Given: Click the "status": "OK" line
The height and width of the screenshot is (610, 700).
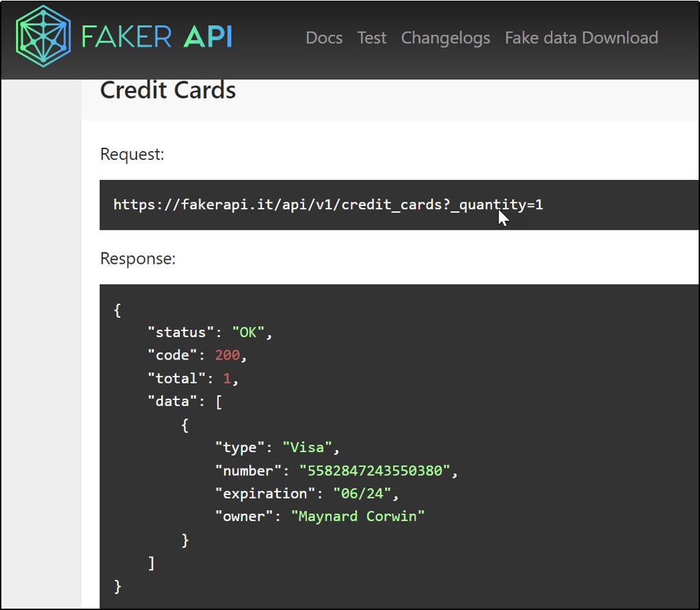Looking at the screenshot, I should (x=210, y=332).
